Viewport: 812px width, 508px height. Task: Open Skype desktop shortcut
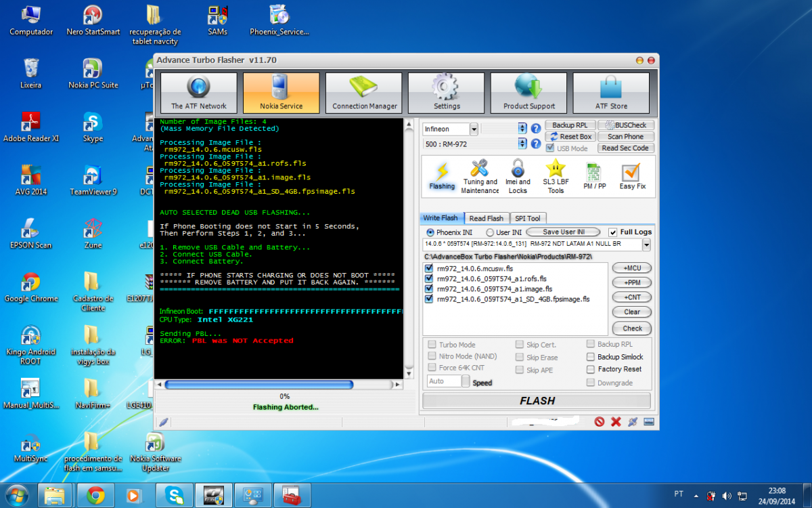point(93,127)
